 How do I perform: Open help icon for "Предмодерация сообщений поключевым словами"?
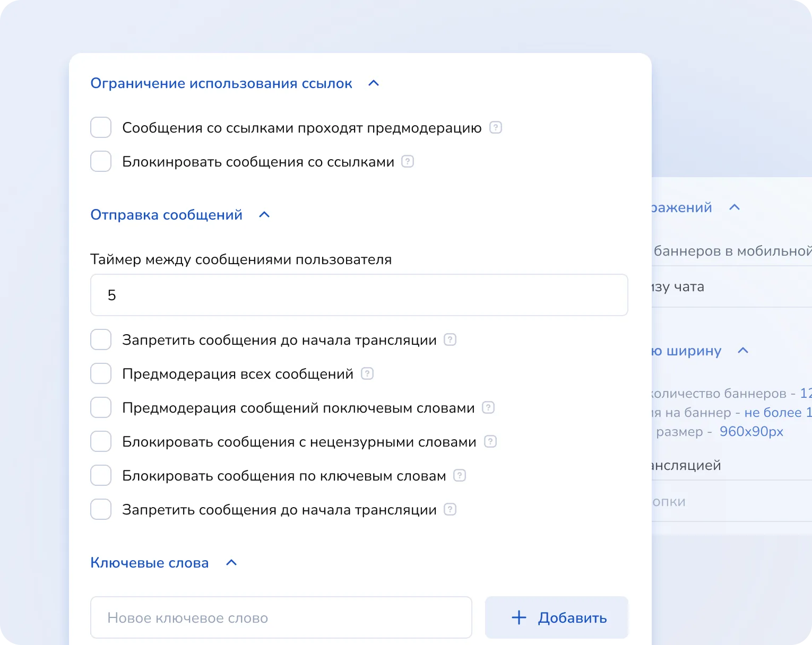pyautogui.click(x=489, y=407)
